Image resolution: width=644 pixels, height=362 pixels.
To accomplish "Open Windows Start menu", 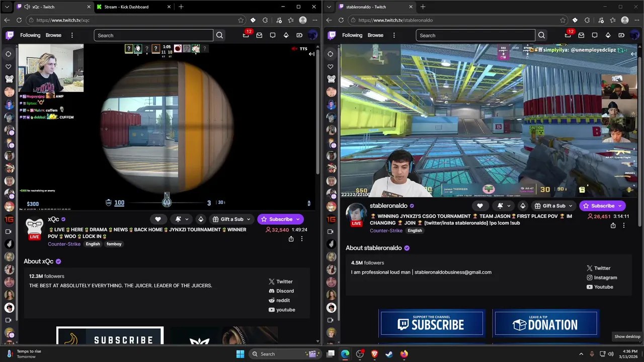I will [x=240, y=354].
